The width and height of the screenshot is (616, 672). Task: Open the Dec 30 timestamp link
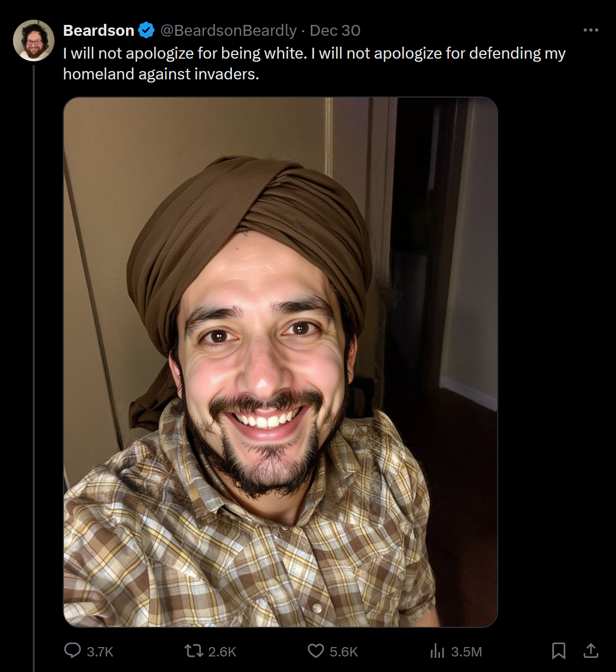pyautogui.click(x=335, y=31)
